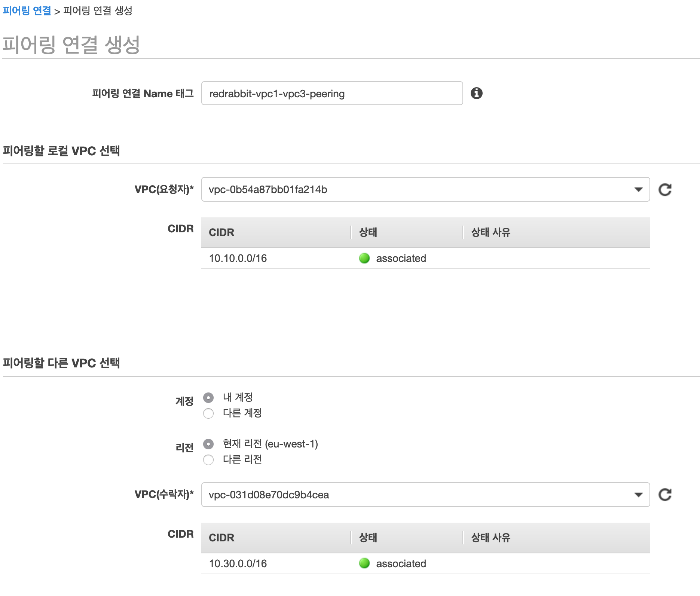Choose 현재 리전 (eu-west-1) radio option
The image size is (700, 596).
pyautogui.click(x=208, y=444)
